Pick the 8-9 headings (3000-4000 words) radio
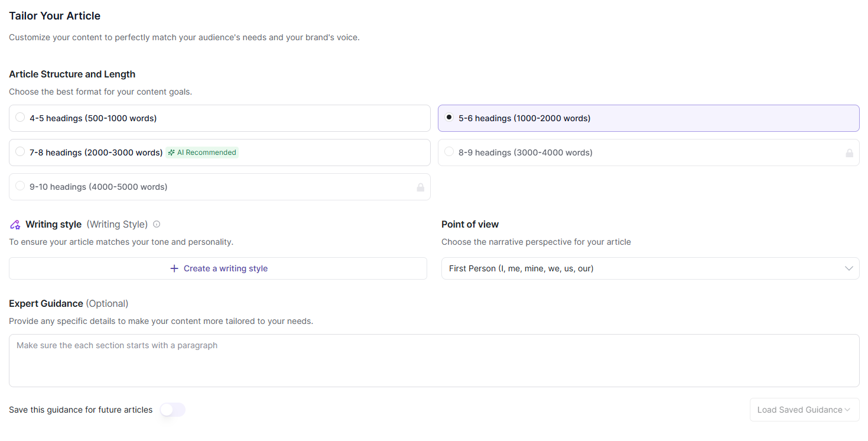The image size is (868, 441). pos(449,152)
